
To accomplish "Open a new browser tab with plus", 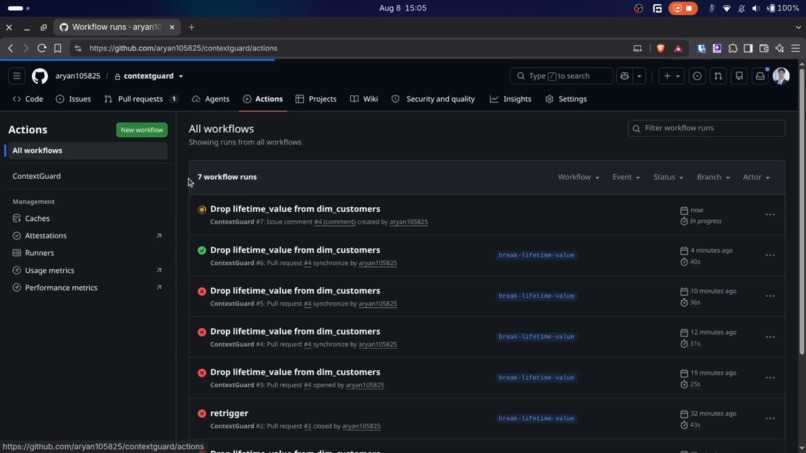I will pos(191,27).
